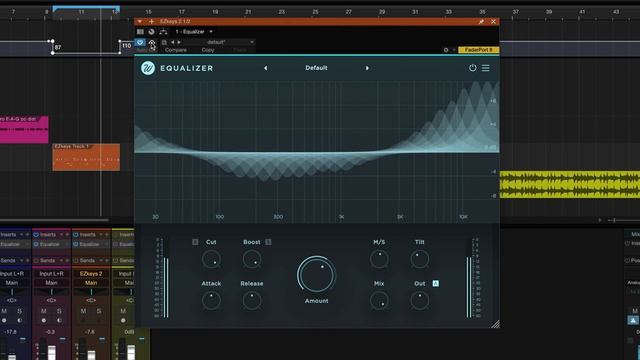
Task: Open the EZkeys 2 input selector
Action: (x=91, y=273)
